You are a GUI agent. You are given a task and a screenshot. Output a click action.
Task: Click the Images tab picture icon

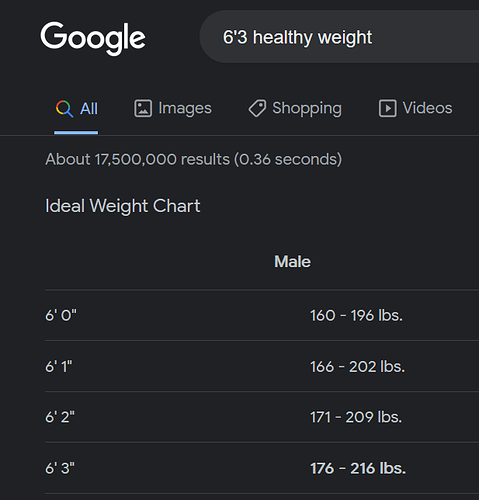click(143, 108)
